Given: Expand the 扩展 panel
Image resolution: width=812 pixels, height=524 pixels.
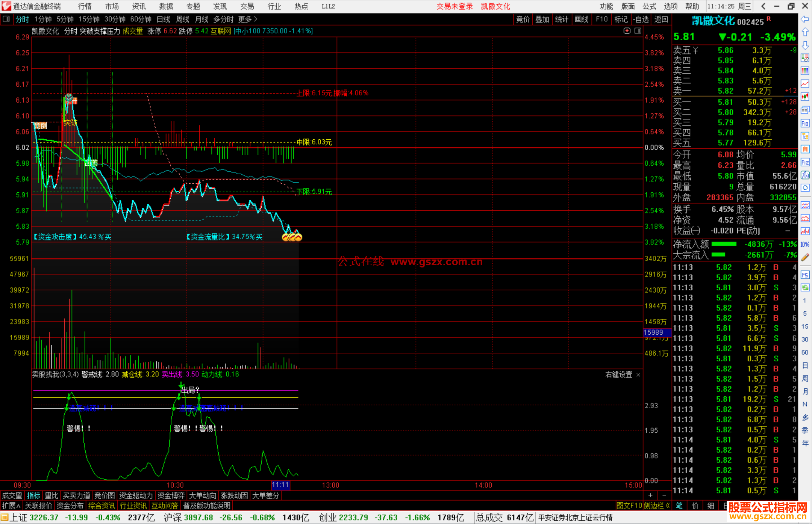Looking at the screenshot, I should tap(11, 506).
